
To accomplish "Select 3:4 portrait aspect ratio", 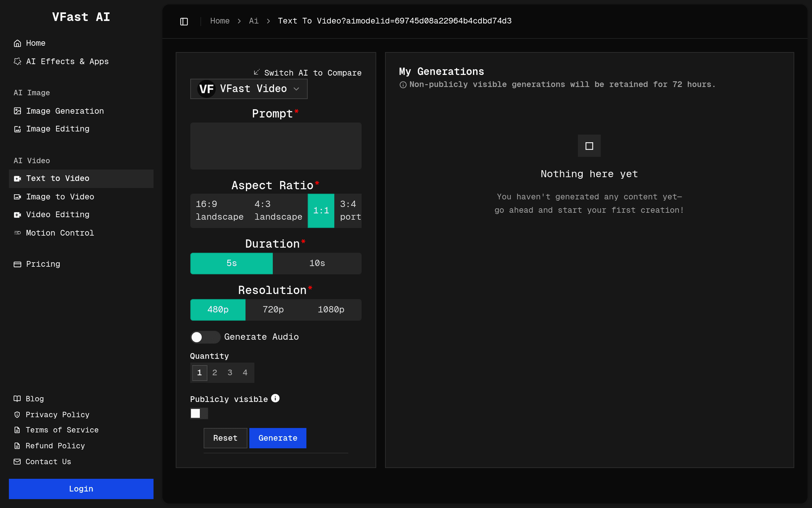I will point(348,211).
